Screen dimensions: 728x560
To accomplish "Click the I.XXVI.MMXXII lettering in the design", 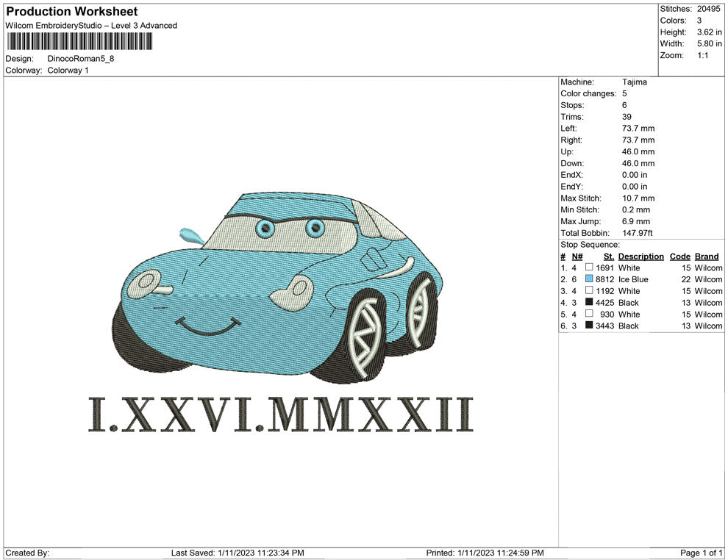I will (281, 414).
